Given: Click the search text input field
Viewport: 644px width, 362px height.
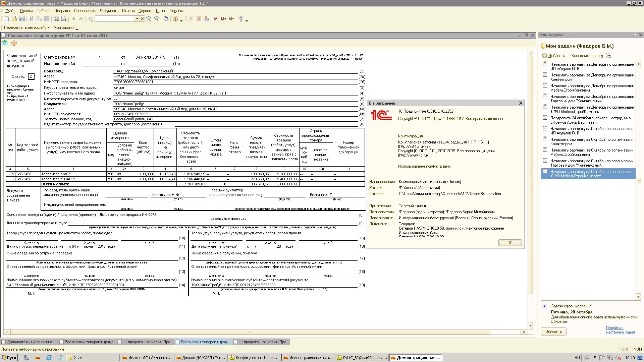Looking at the screenshot, I should [115, 19].
